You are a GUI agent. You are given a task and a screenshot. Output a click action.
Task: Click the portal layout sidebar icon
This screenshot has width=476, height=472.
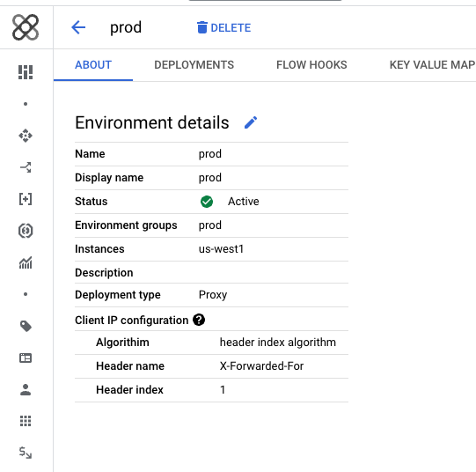point(26,358)
